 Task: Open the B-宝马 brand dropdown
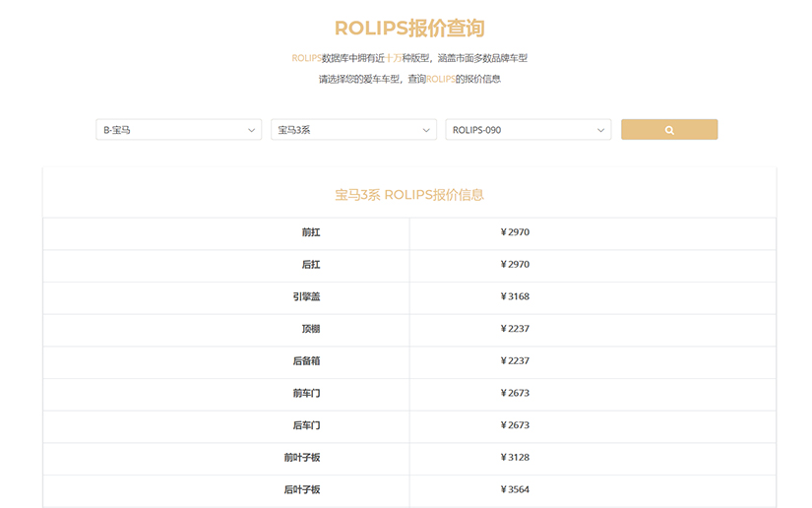tap(178, 130)
